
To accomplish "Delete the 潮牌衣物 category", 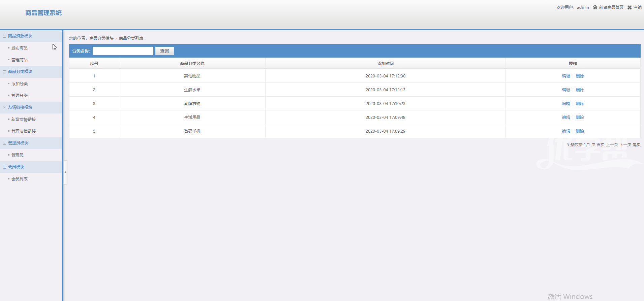I will 580,104.
